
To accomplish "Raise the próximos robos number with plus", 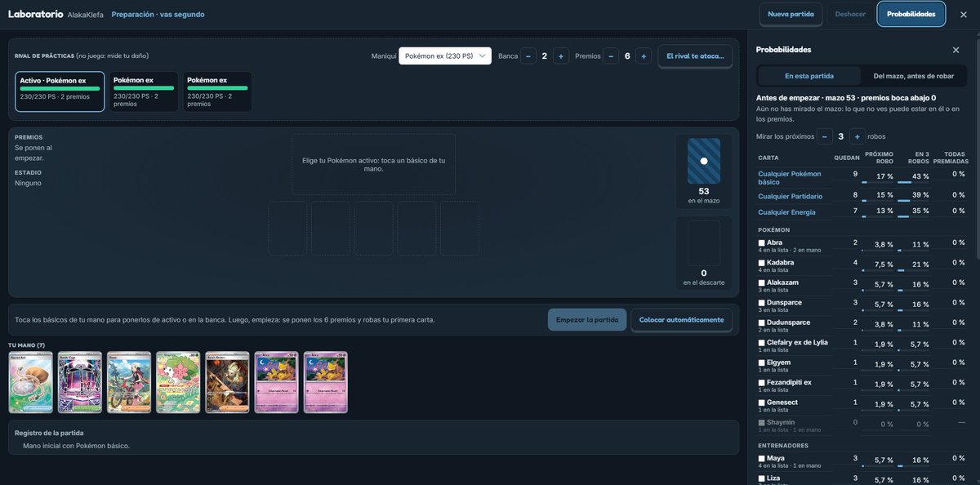I will pos(857,136).
